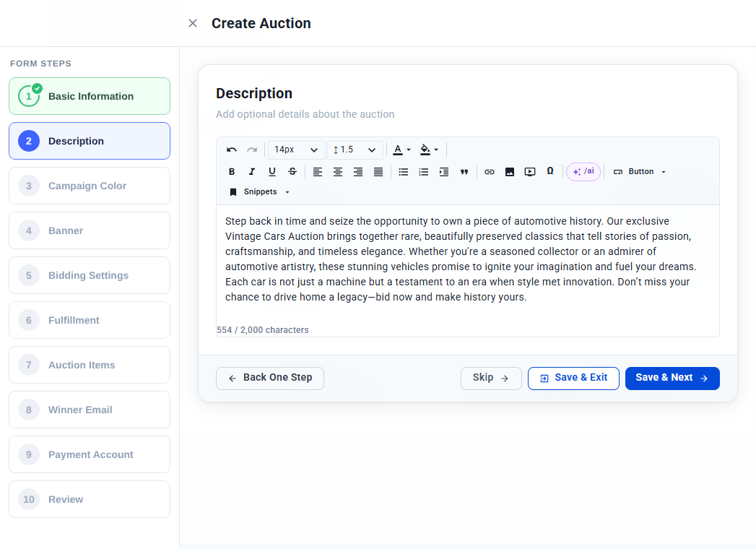
Task: Center-align the text
Action: tap(337, 172)
